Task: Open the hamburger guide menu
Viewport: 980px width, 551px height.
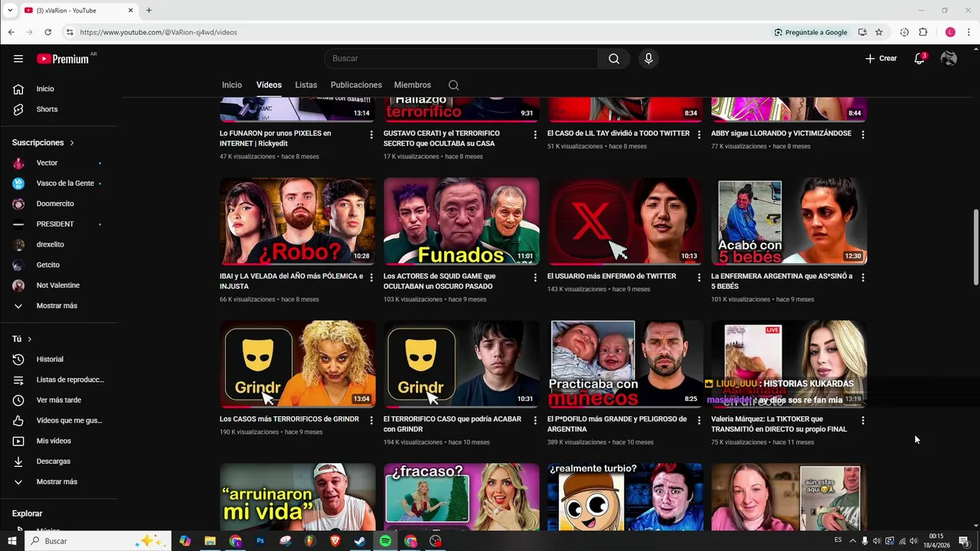Action: coord(18,59)
